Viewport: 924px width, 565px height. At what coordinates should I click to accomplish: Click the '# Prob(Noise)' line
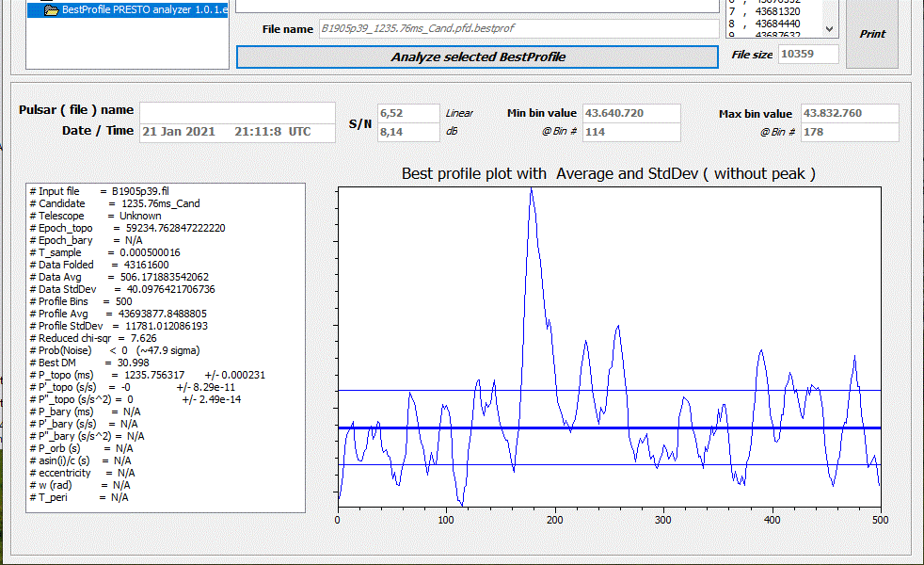tap(115, 350)
